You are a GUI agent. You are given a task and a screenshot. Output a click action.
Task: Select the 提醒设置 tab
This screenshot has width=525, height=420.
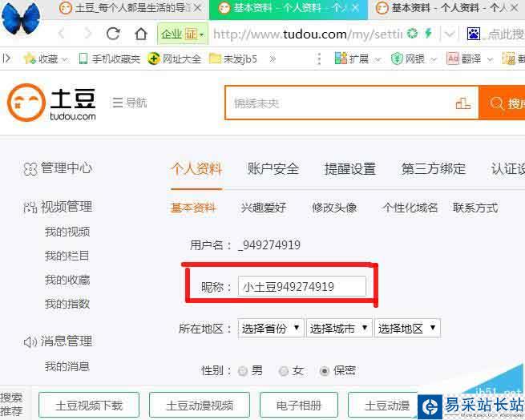(350, 168)
